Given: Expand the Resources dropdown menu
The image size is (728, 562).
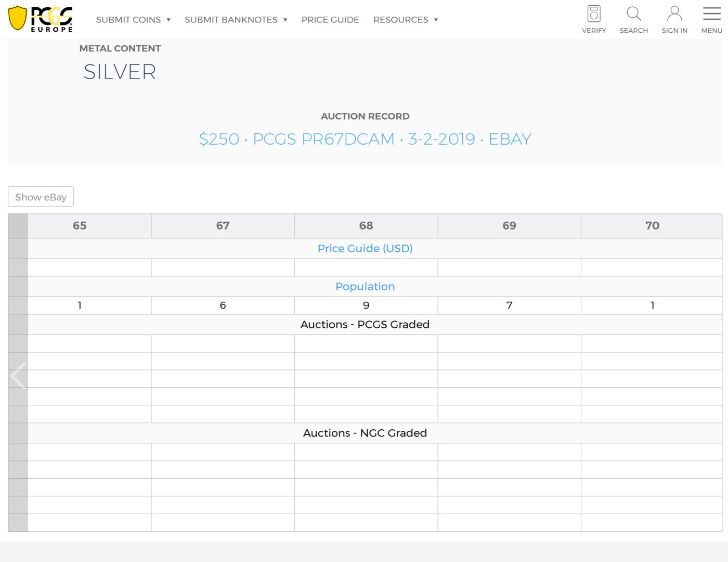Looking at the screenshot, I should pos(406,20).
